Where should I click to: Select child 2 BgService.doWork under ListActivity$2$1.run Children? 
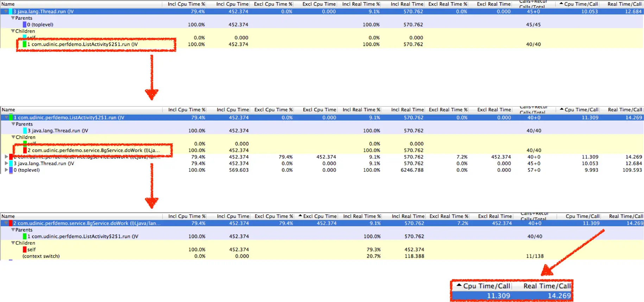pos(94,150)
